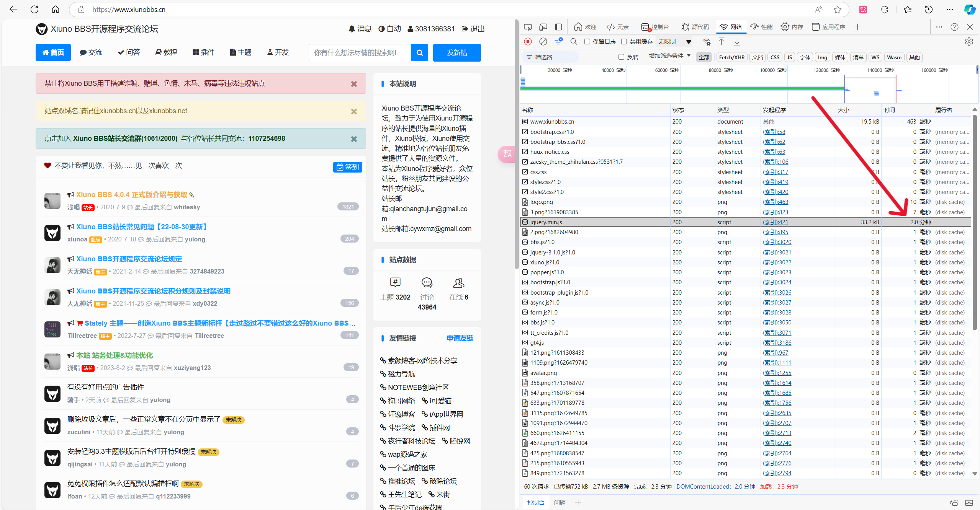Switch to the 控制台 DevTools tab
This screenshot has width=980, height=510.
[x=655, y=27]
